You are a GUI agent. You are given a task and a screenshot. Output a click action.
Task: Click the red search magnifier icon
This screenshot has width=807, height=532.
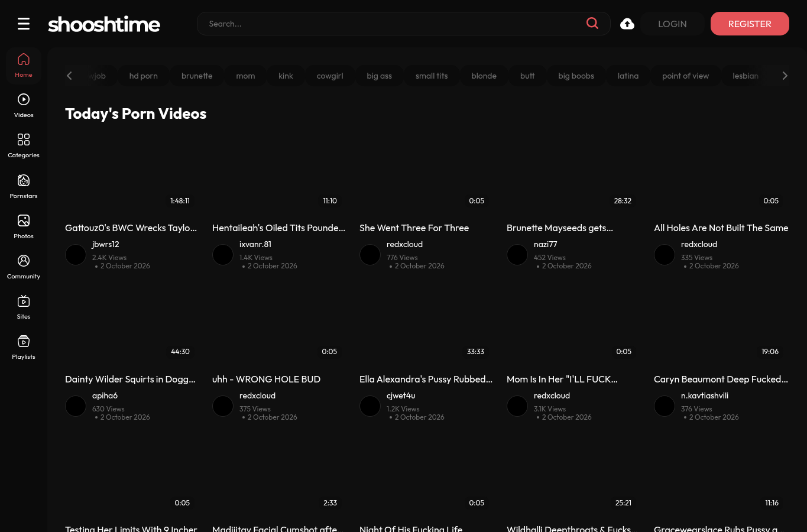592,23
